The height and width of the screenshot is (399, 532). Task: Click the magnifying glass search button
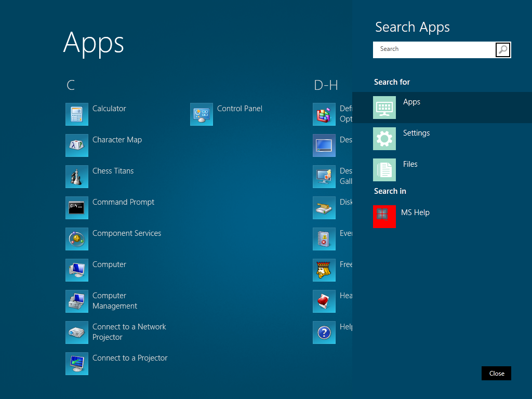(503, 50)
